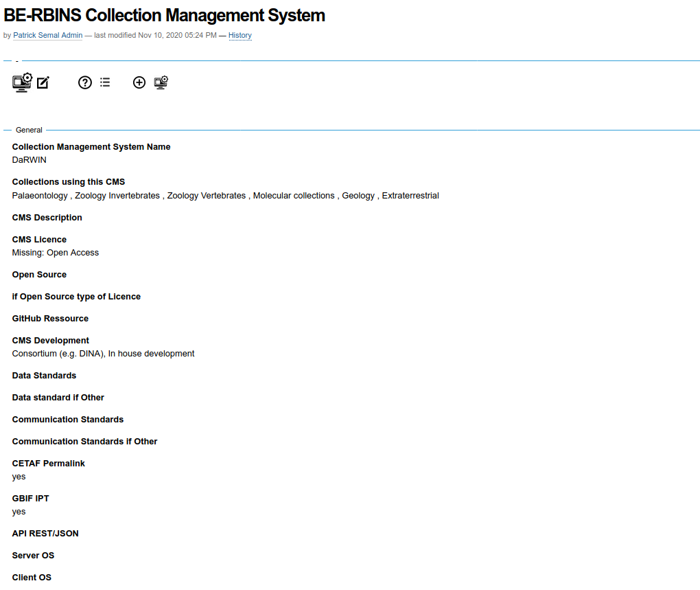Click the large computer settings icon

(22, 82)
